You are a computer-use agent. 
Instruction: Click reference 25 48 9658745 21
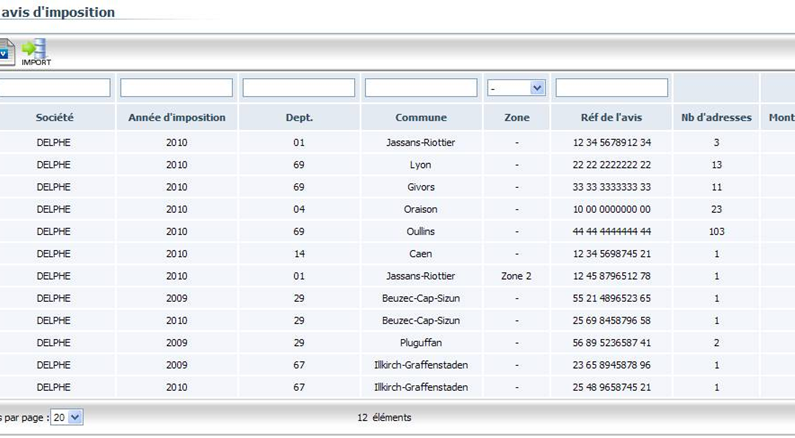click(x=611, y=387)
